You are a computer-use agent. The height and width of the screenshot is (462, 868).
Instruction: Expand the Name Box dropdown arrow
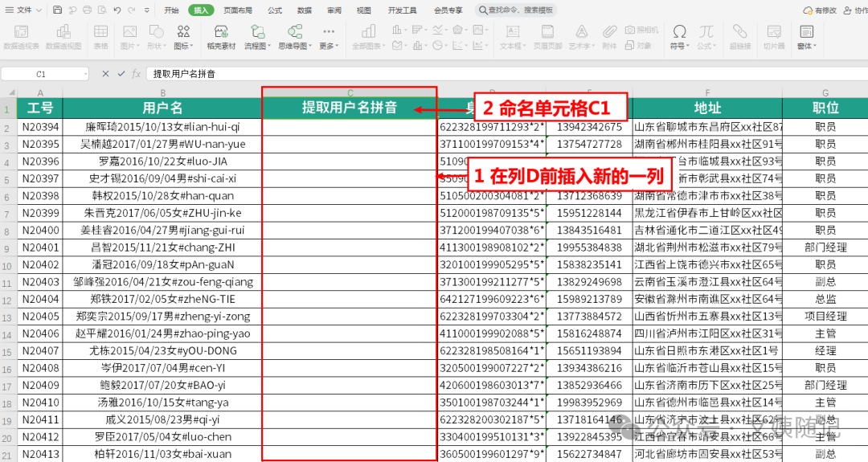coord(85,74)
